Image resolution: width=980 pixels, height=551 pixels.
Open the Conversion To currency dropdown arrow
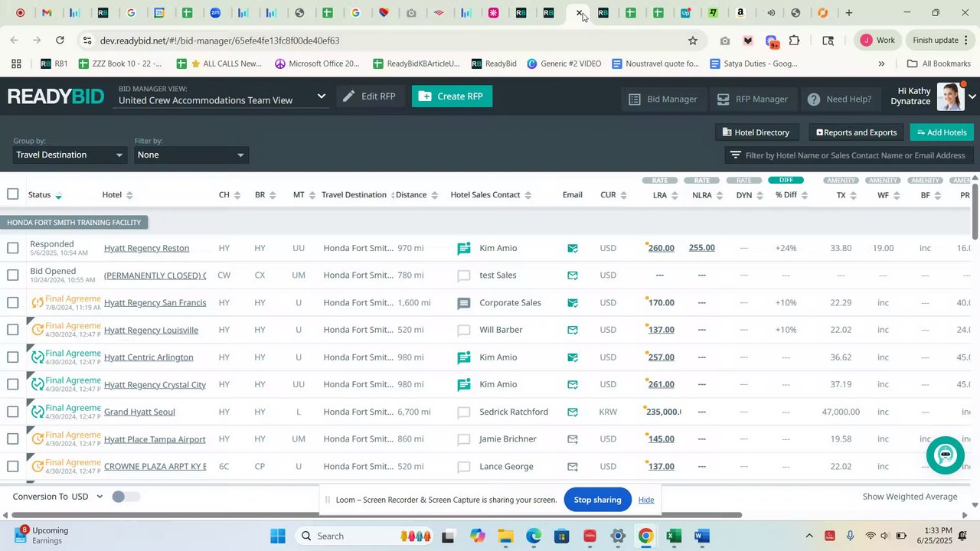(100, 497)
